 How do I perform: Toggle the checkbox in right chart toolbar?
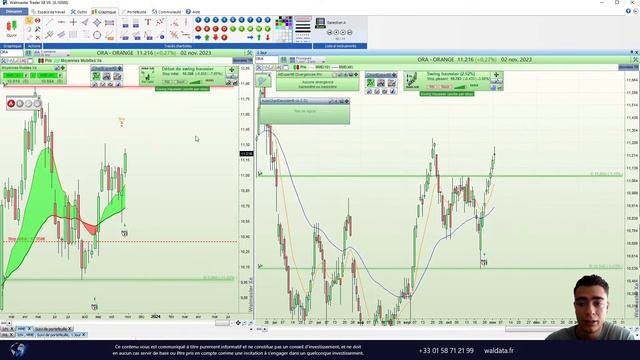[286, 67]
